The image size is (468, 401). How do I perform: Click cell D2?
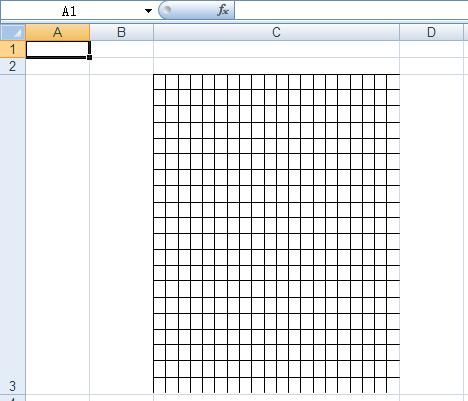coord(431,66)
